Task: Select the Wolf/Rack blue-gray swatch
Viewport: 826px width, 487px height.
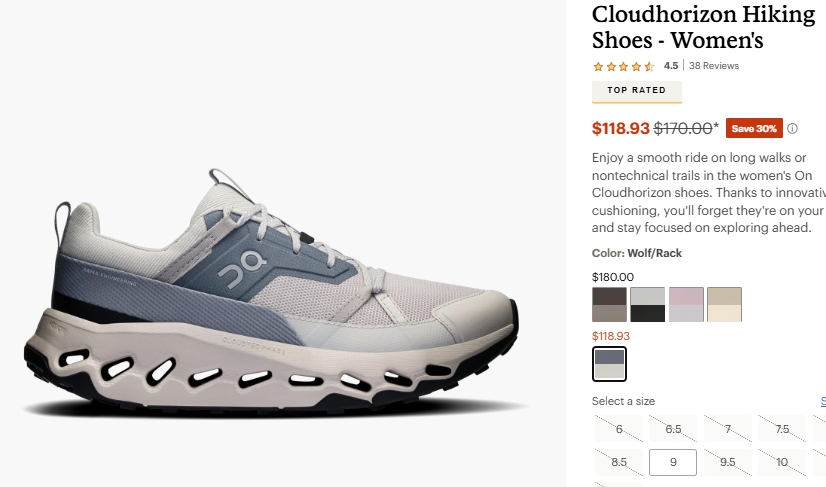Action: click(x=609, y=364)
